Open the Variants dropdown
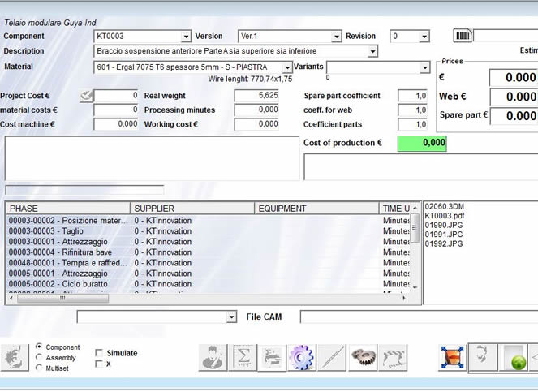 click(424, 67)
